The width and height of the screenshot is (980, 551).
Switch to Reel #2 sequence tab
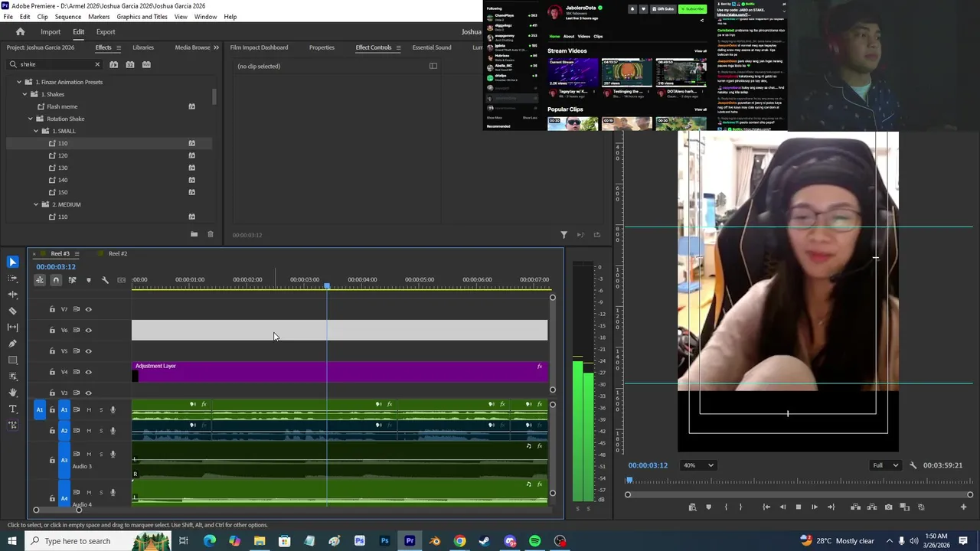(x=118, y=253)
